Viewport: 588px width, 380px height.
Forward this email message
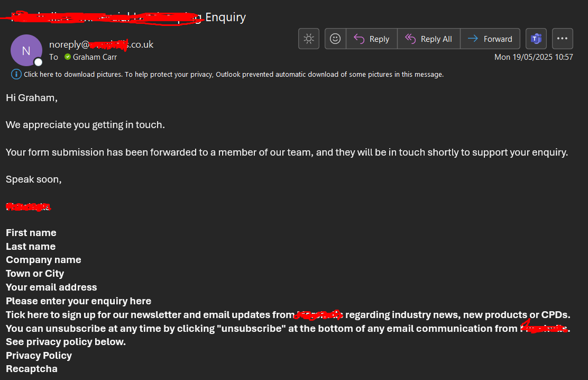(x=490, y=39)
